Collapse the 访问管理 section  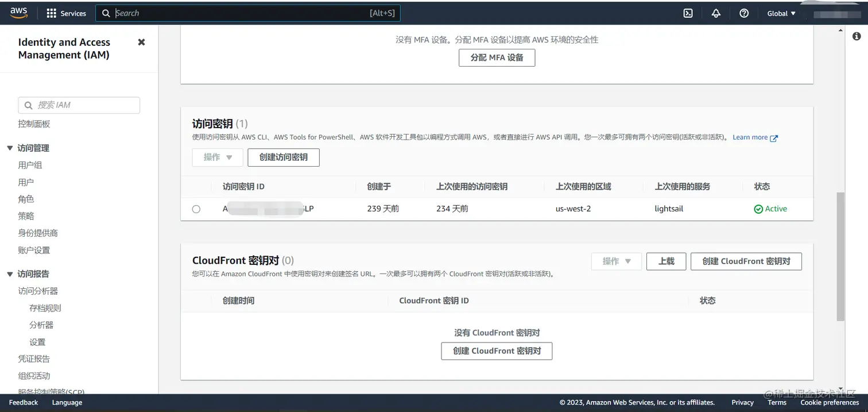click(10, 148)
